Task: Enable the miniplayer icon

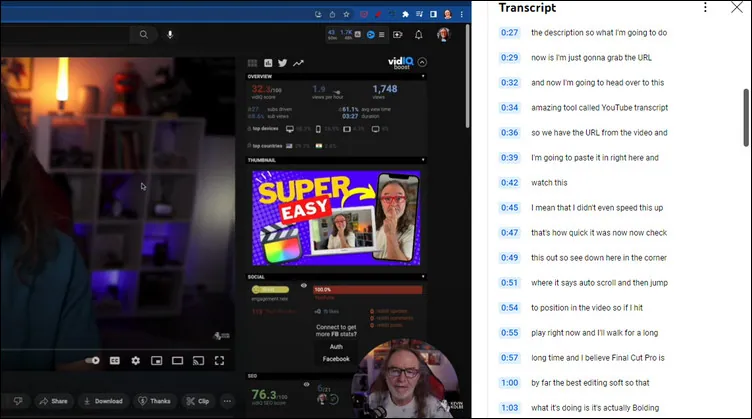Action: click(x=156, y=361)
